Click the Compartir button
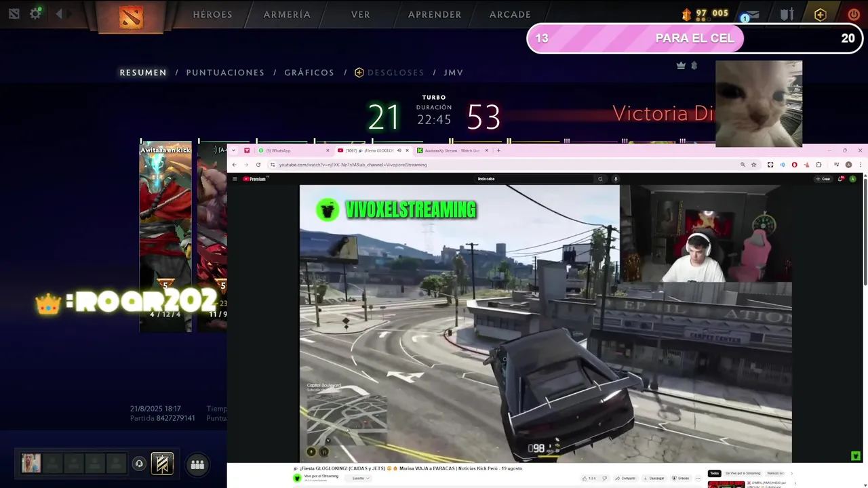The image size is (868, 488). point(626,479)
